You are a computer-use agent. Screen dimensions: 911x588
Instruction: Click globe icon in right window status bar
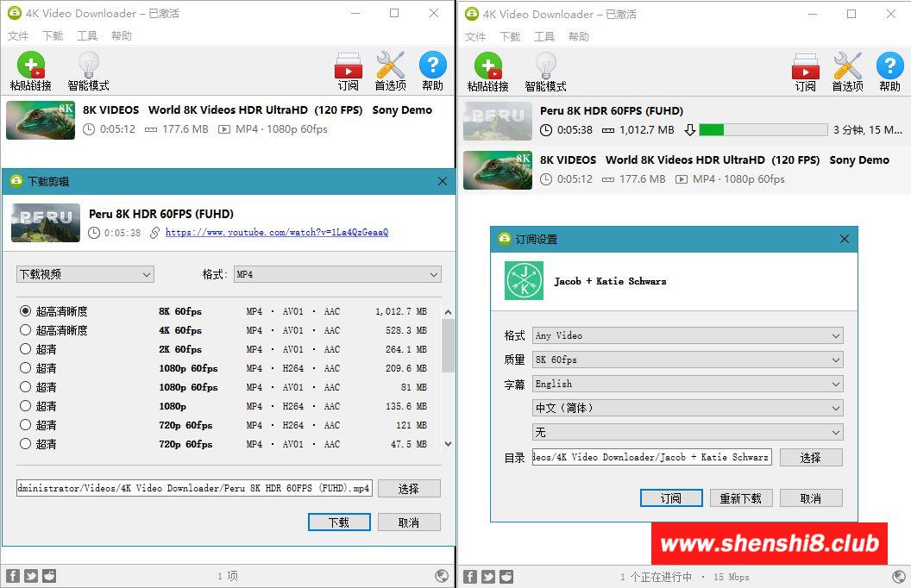pyautogui.click(x=899, y=577)
